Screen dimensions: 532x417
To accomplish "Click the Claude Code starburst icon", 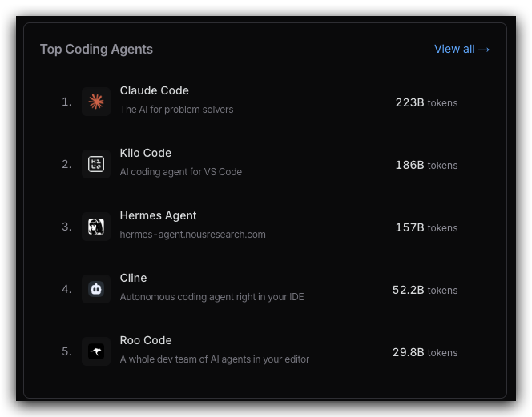I will click(96, 102).
